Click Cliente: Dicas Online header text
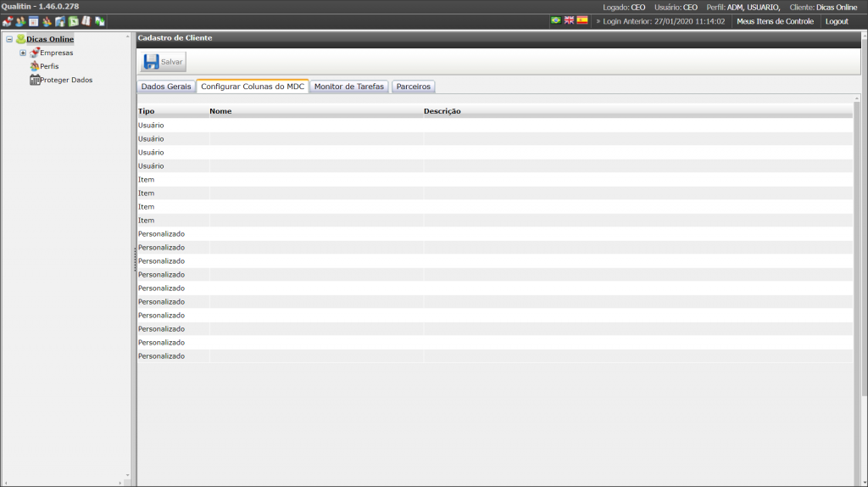868x487 pixels. coord(823,7)
